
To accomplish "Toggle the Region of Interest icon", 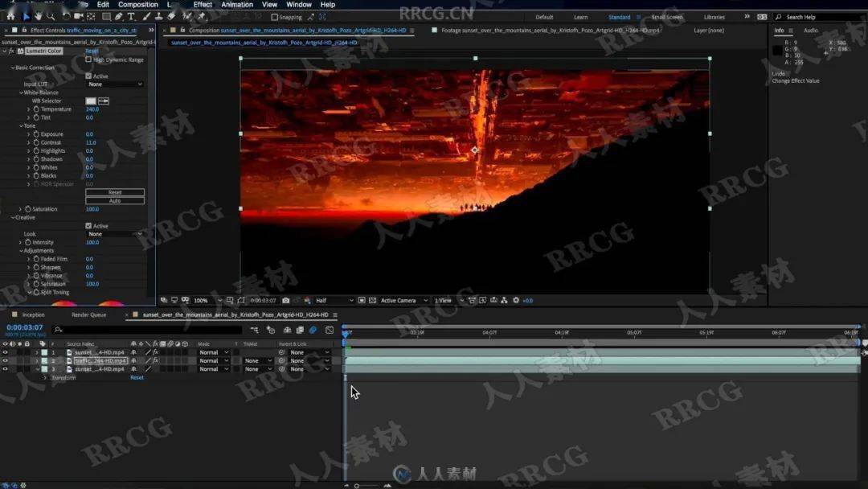I will [x=362, y=300].
